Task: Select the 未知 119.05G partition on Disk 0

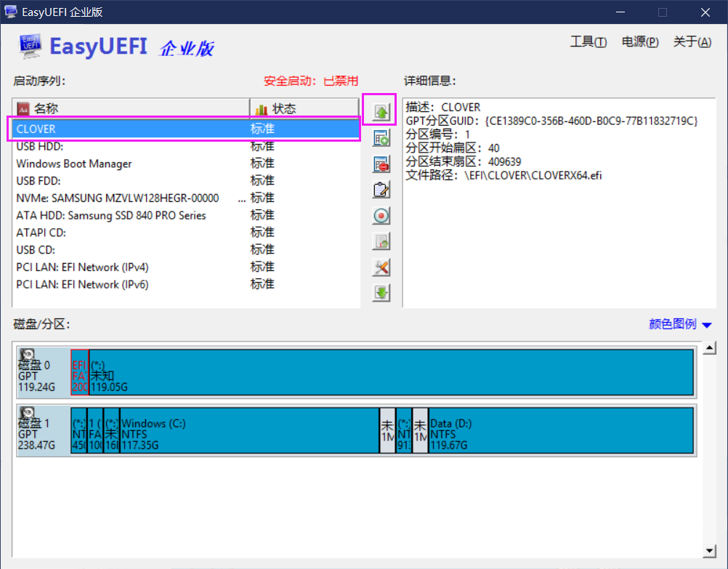Action: tap(391, 373)
